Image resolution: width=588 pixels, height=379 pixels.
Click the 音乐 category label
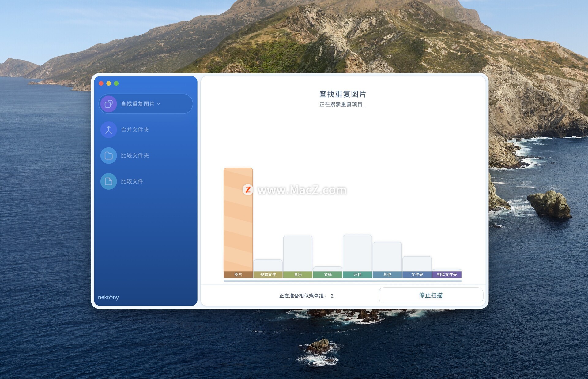298,274
